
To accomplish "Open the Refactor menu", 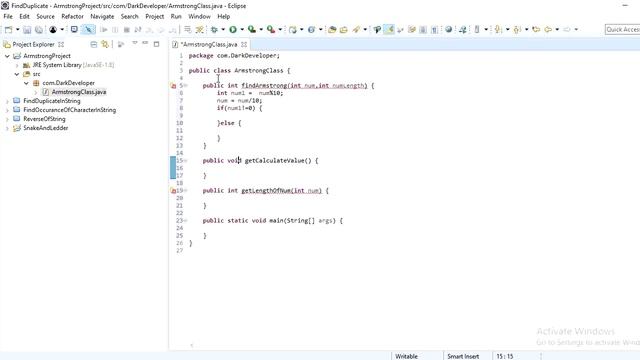I will coord(72,16).
